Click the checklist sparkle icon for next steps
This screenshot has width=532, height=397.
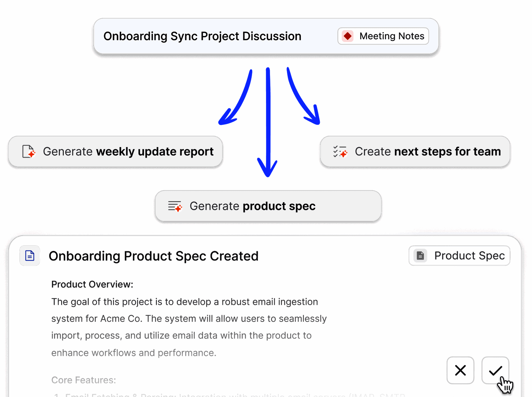340,151
